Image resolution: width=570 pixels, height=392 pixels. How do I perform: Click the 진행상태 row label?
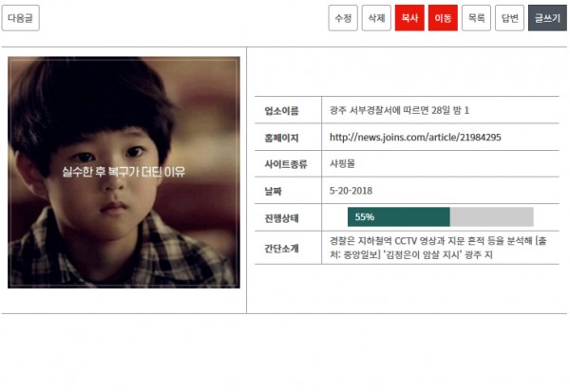tap(281, 218)
